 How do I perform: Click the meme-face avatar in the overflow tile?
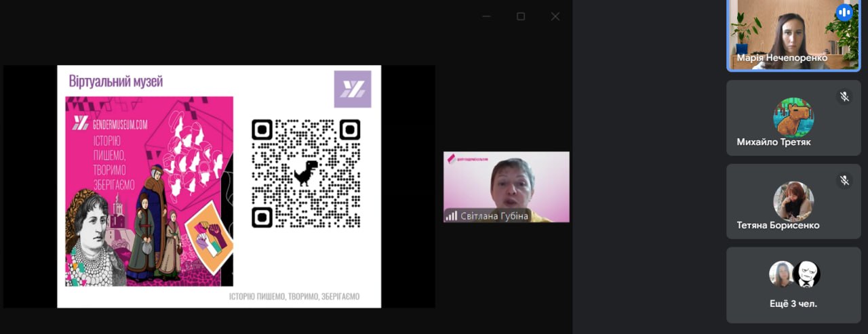[807, 274]
